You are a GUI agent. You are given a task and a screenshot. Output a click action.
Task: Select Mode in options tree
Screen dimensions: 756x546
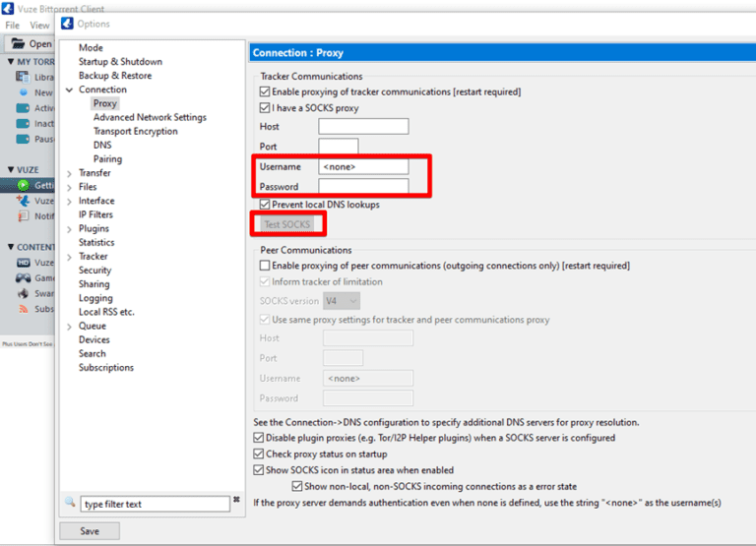91,47
